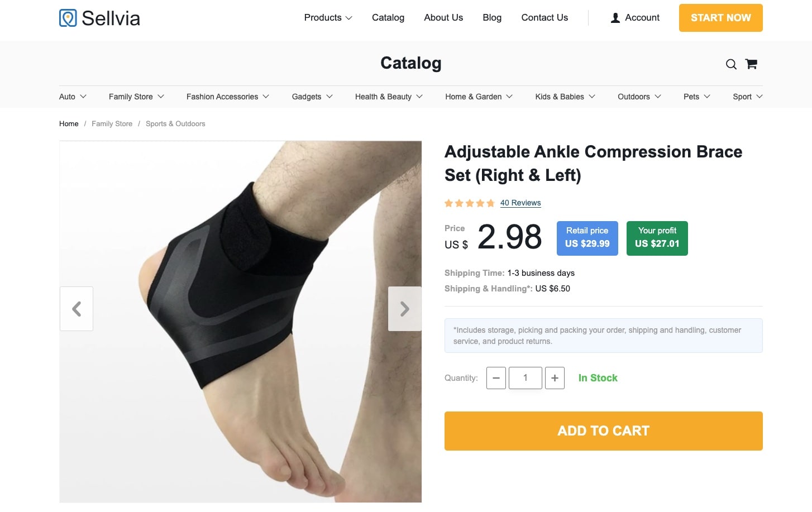
Task: Click the first rating star
Action: (x=448, y=203)
